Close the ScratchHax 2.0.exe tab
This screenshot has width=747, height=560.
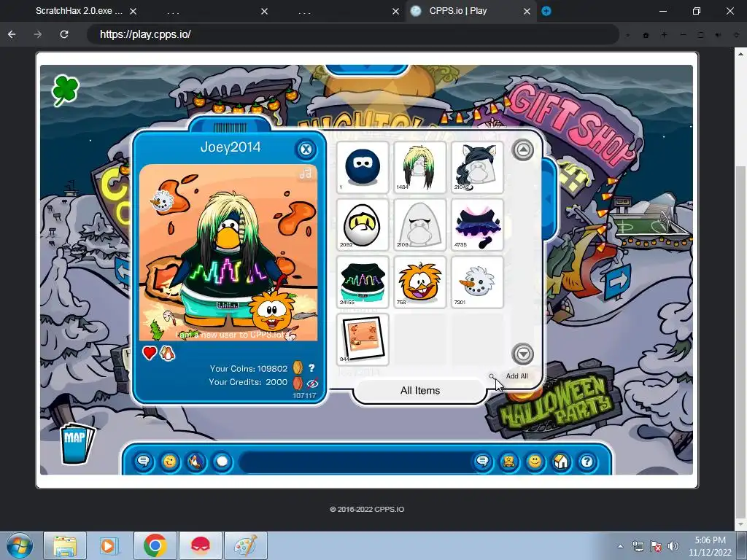pos(133,11)
